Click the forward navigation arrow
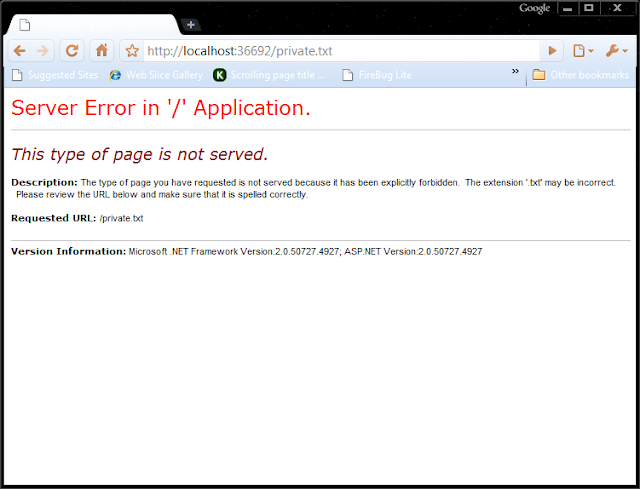 coord(42,51)
